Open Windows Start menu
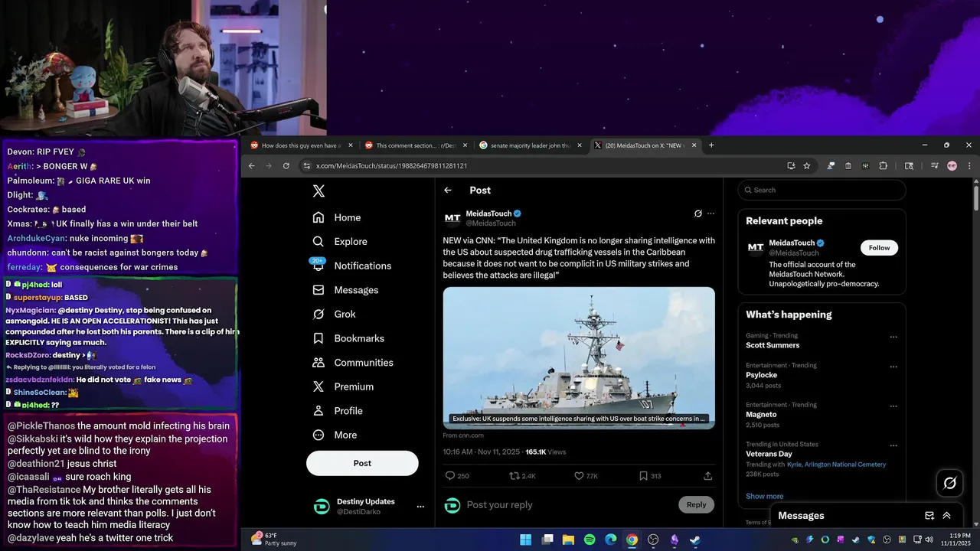 tap(526, 540)
